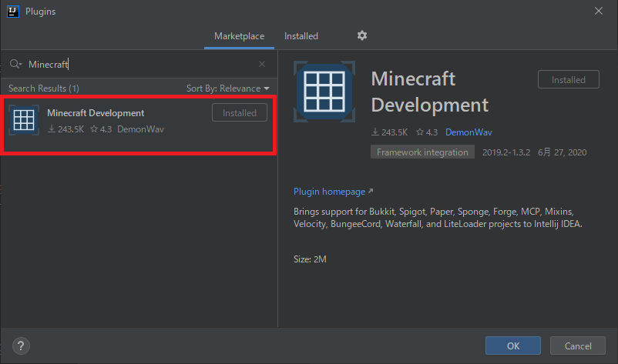Click the Installed button in details pane
The height and width of the screenshot is (364, 618).
569,79
